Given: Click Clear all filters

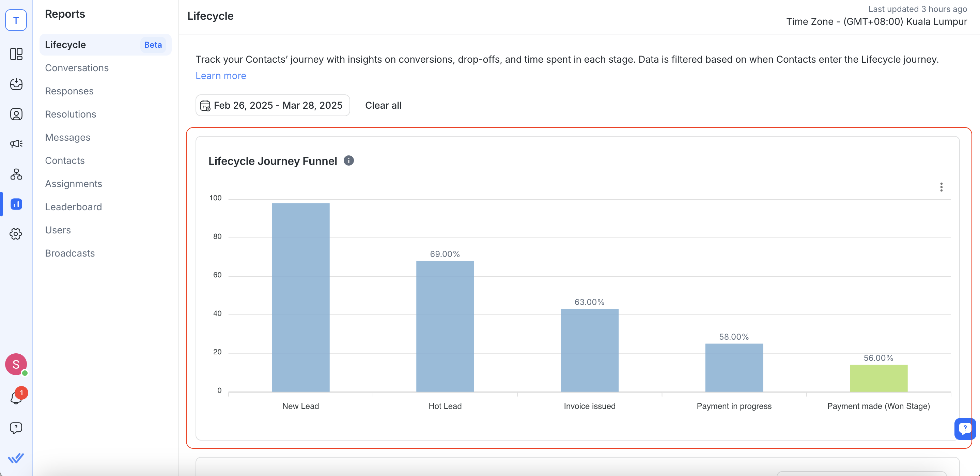Looking at the screenshot, I should coord(383,105).
